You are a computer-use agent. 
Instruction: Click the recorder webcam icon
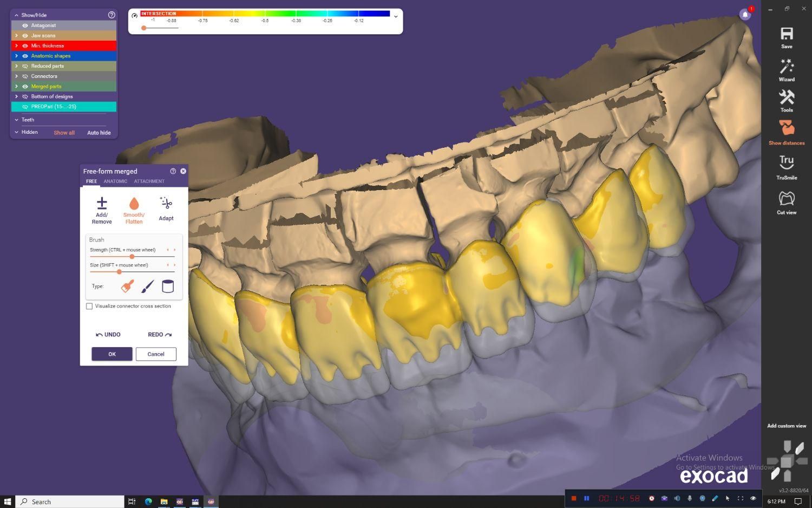702,498
